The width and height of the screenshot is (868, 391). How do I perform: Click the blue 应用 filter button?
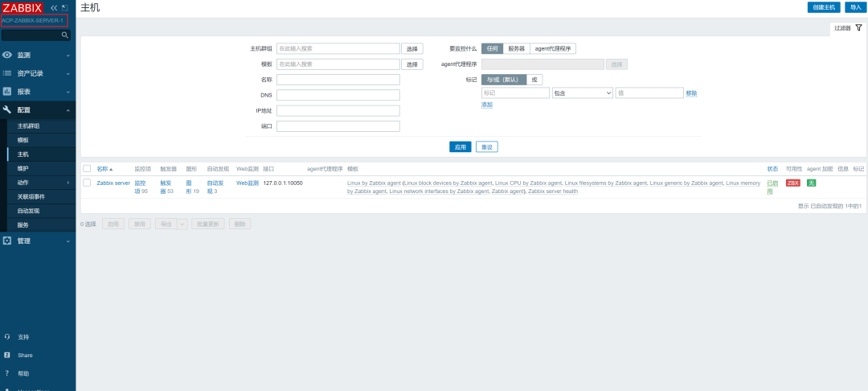[460, 146]
